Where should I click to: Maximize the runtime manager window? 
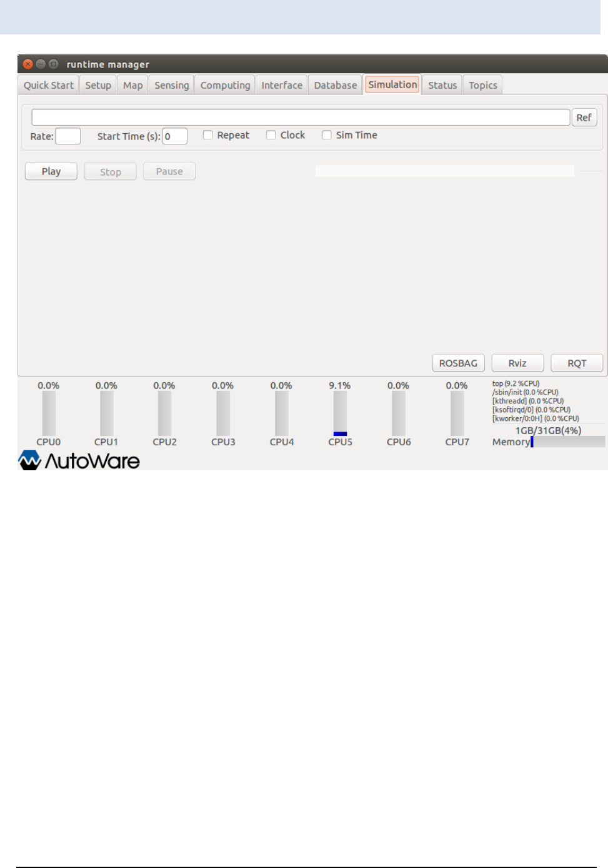(54, 64)
